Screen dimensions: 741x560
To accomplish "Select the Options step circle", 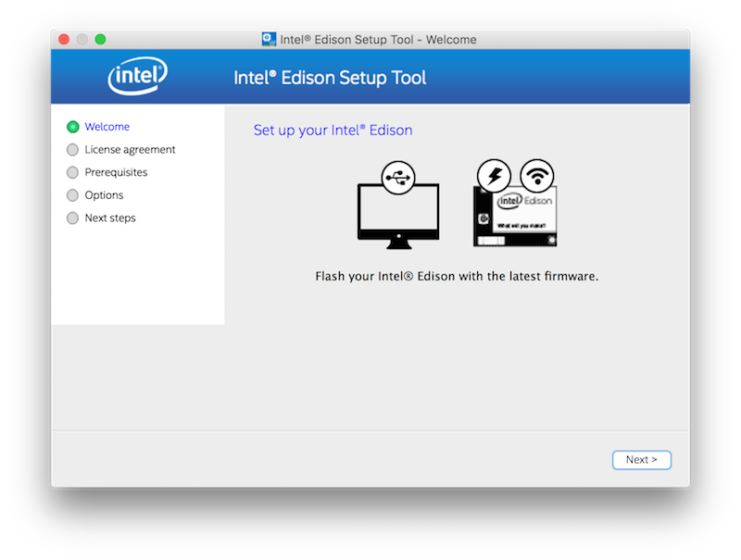I will [x=73, y=195].
